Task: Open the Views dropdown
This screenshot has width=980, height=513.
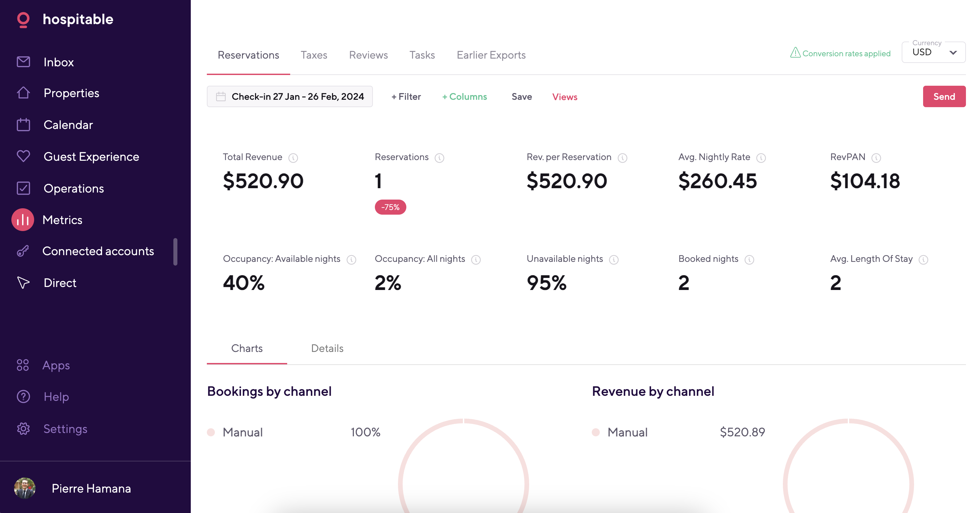Action: coord(565,97)
